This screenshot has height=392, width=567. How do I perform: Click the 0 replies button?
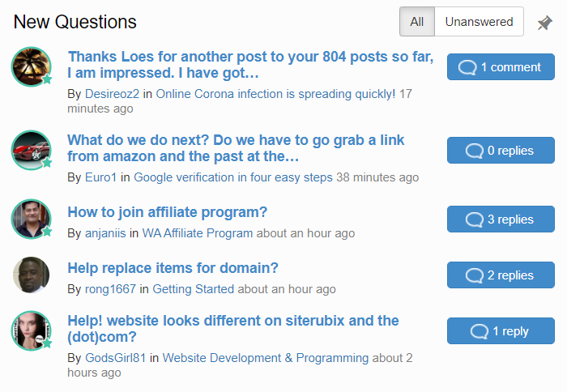pyautogui.click(x=501, y=150)
